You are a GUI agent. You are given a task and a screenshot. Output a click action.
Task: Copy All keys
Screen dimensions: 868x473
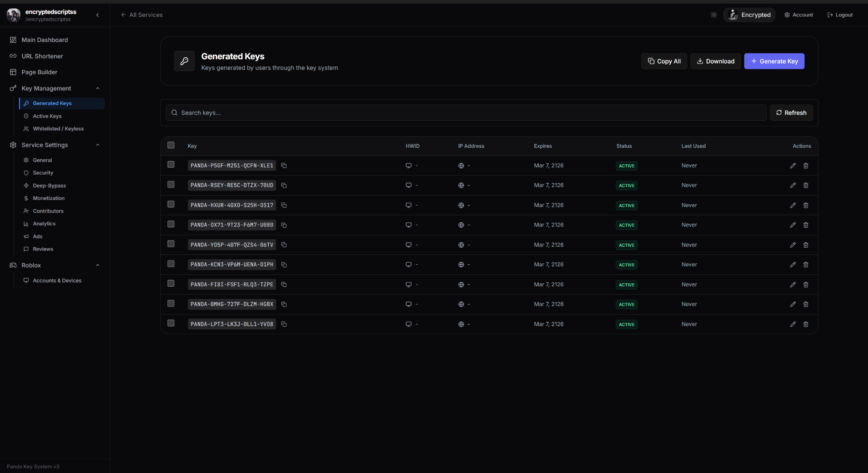tap(664, 61)
